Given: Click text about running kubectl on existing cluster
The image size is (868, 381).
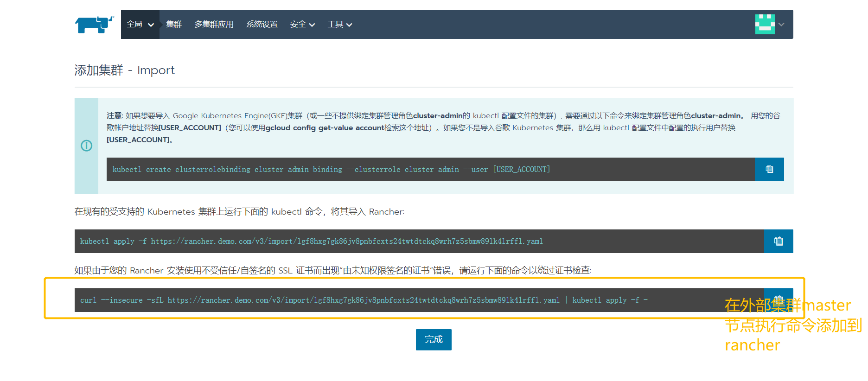Looking at the screenshot, I should coord(239,211).
